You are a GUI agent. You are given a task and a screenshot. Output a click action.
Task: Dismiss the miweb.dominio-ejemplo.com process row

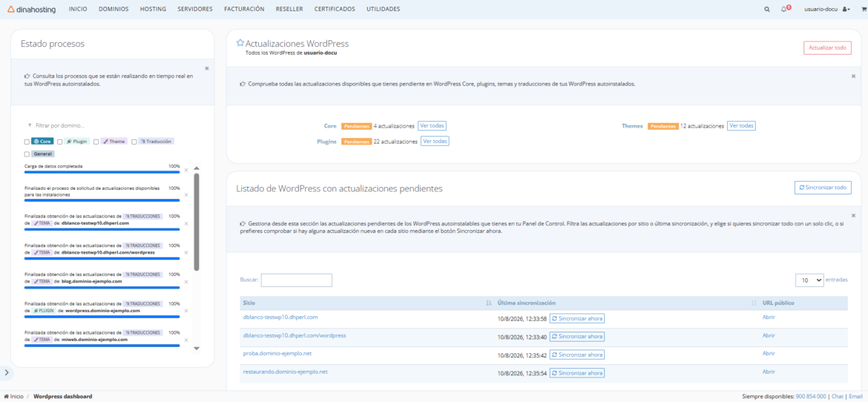pyautogui.click(x=186, y=340)
